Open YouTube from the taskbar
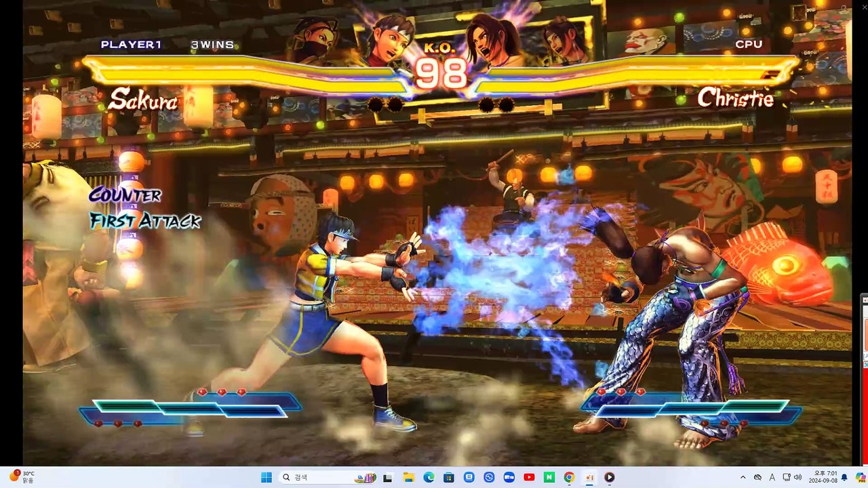 click(x=529, y=477)
